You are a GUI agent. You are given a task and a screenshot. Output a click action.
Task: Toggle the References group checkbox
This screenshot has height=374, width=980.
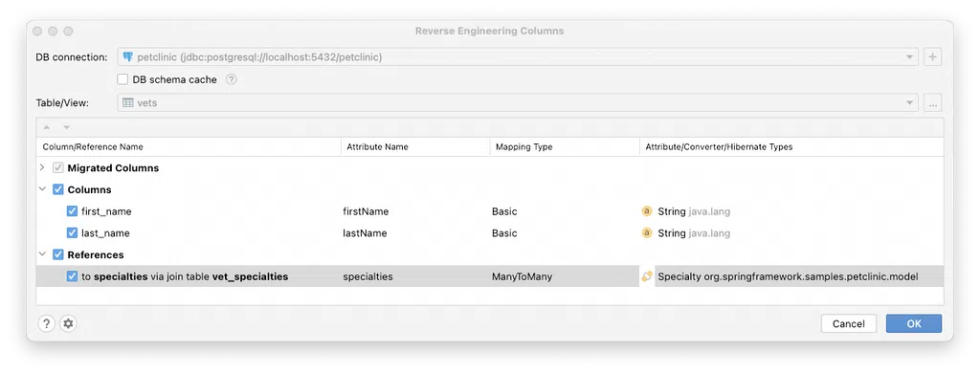[x=58, y=254]
